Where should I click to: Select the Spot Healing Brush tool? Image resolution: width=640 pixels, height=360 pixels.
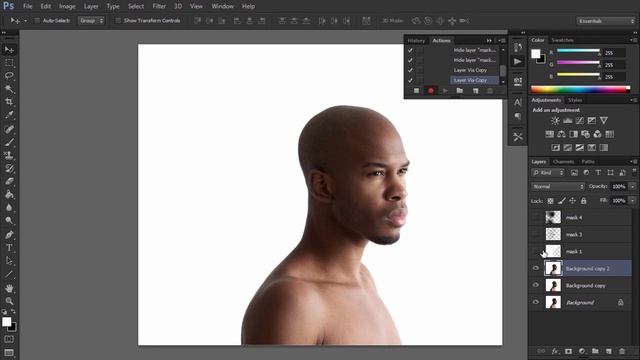point(9,129)
